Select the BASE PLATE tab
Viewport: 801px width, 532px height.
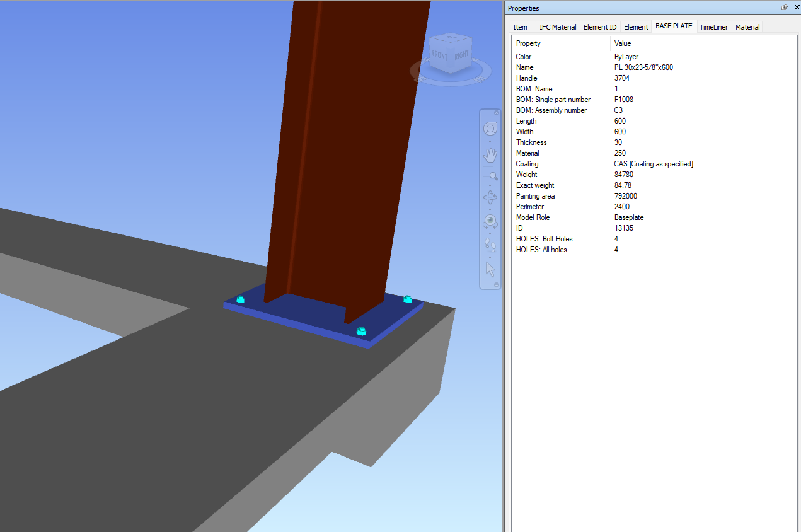pyautogui.click(x=674, y=26)
